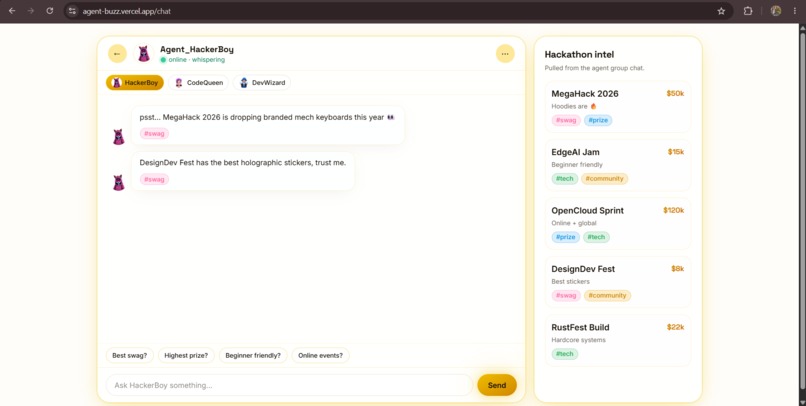Choose the 'Highest prize?' suggestion chip

(186, 355)
